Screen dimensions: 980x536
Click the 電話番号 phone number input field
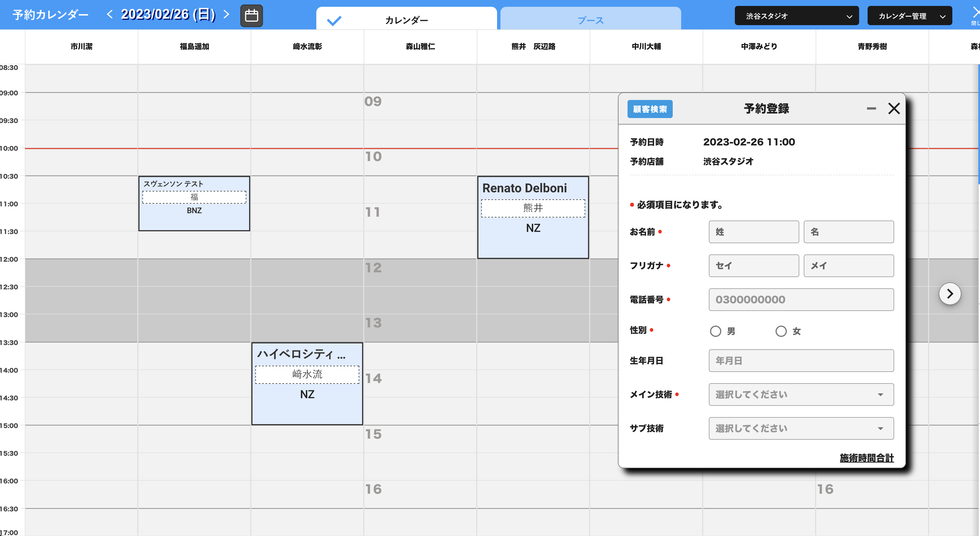(x=801, y=299)
